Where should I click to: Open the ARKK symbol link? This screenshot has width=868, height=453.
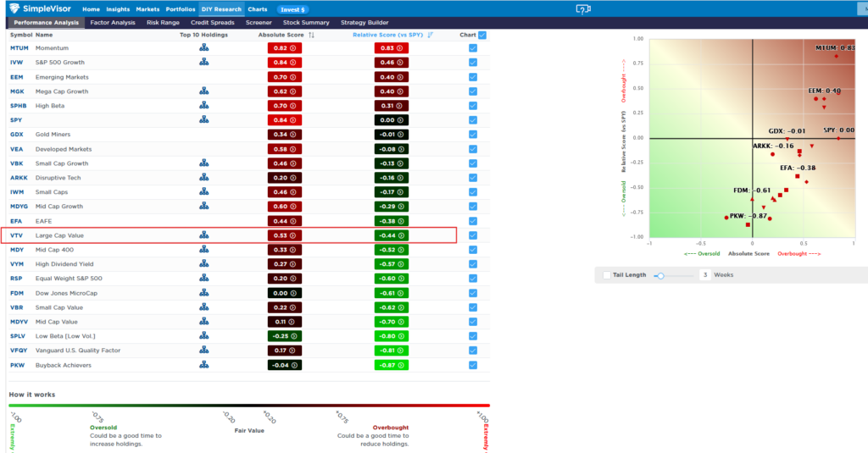pos(19,178)
